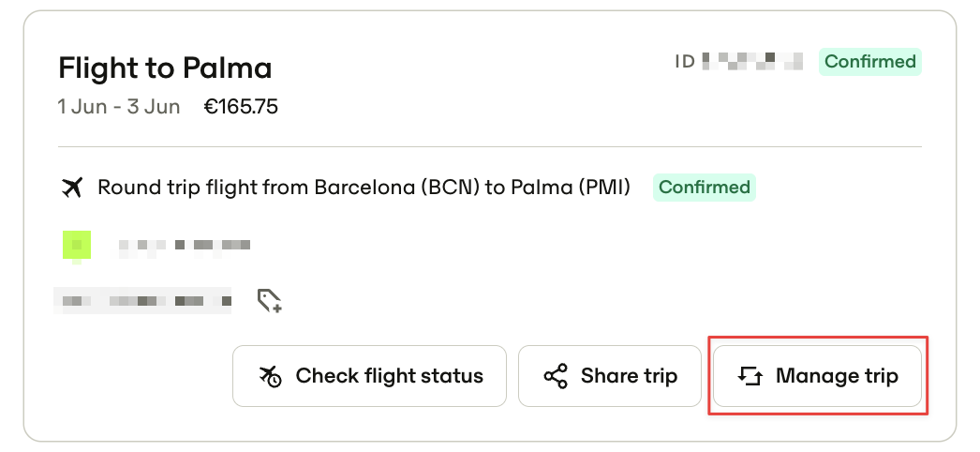Image resolution: width=980 pixels, height=452 pixels.
Task: Click the swap arrows icon in Manage trip
Action: point(750,376)
